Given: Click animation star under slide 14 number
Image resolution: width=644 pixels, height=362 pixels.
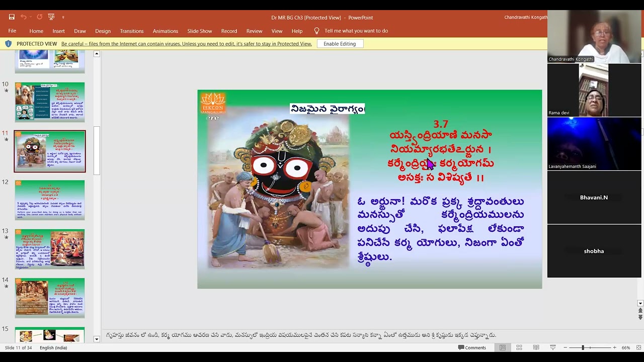Looking at the screenshot, I should pos(6,287).
